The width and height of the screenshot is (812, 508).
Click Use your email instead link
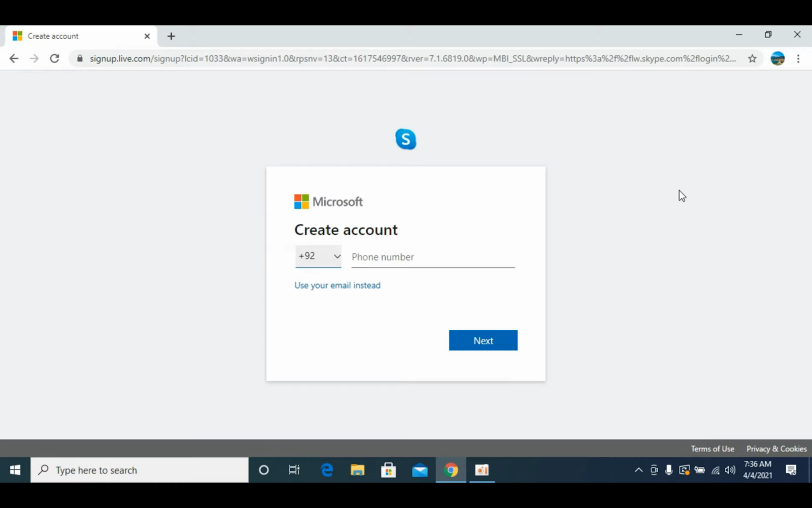[337, 285]
